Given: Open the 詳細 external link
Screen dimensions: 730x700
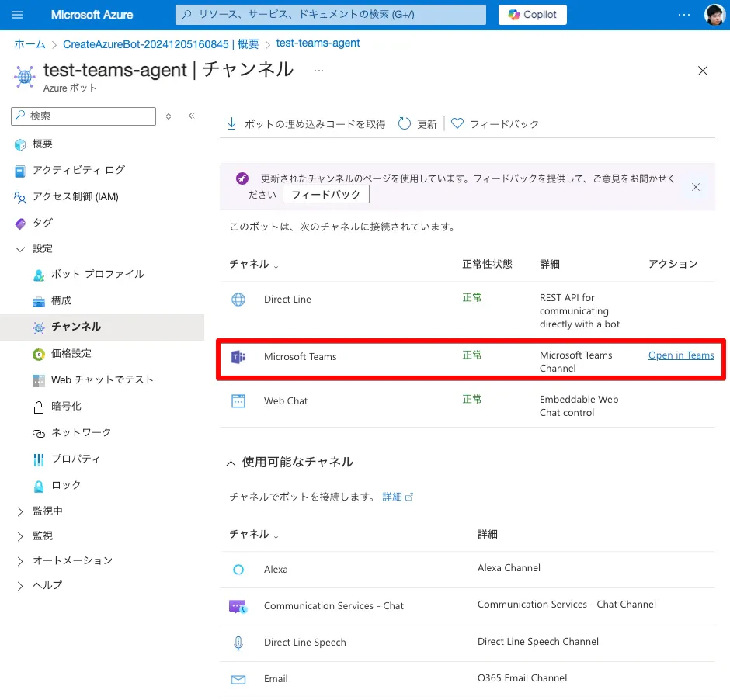Looking at the screenshot, I should [398, 497].
